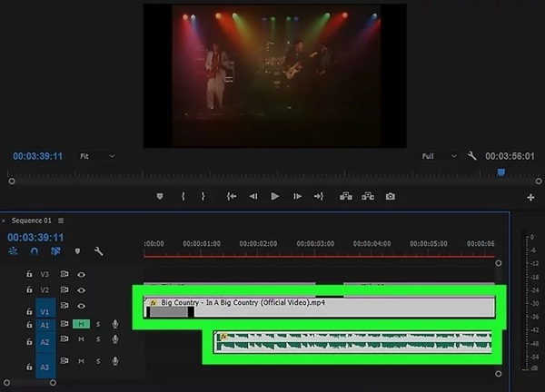The height and width of the screenshot is (392, 545).
Task: Step back one frame
Action: [253, 197]
